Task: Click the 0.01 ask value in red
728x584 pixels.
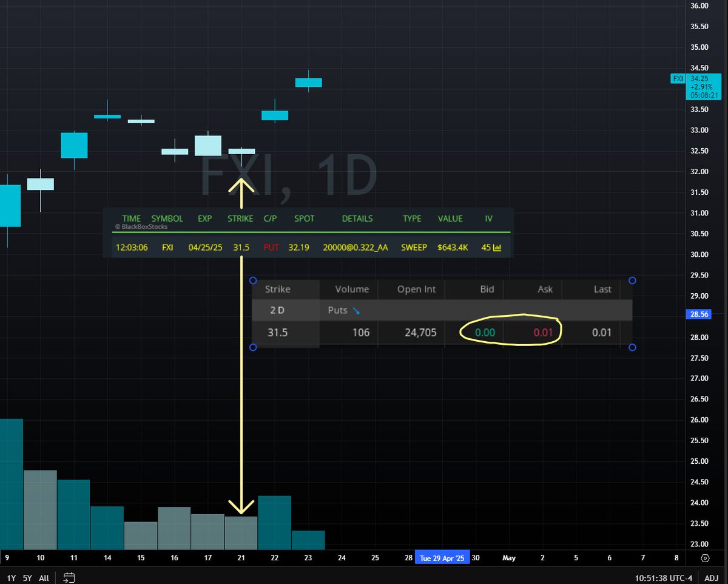Action: 543,333
